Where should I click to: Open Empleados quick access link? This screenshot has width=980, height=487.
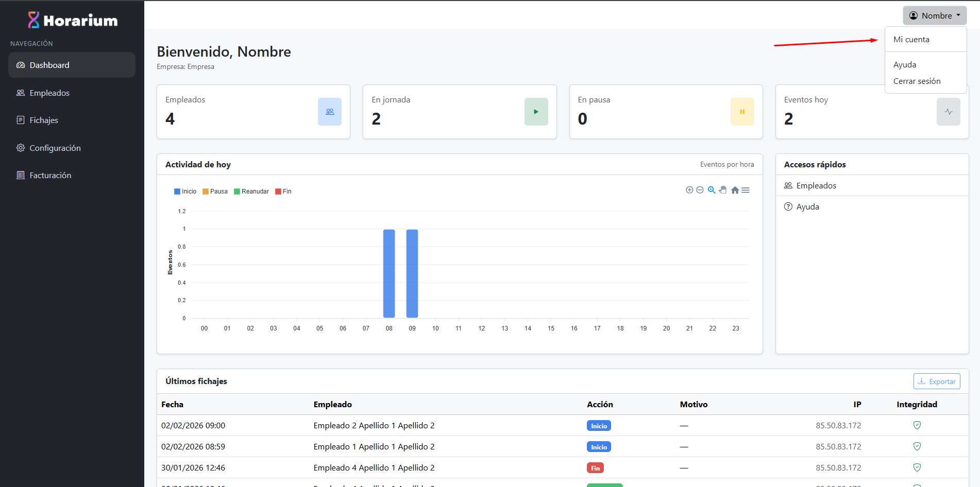[816, 186]
